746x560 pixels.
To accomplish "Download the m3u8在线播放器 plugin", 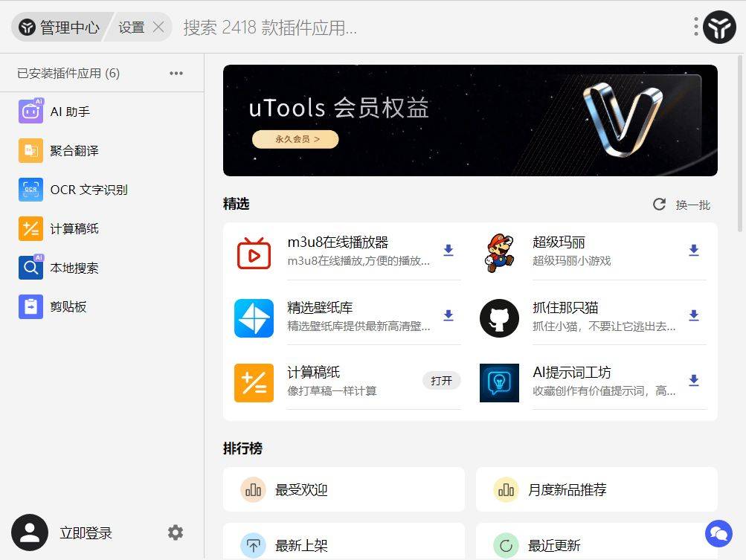I will click(448, 251).
